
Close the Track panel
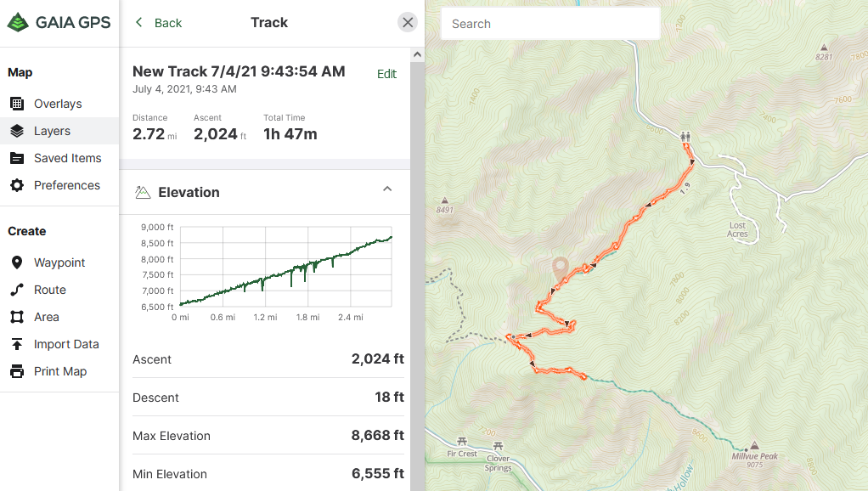[408, 23]
